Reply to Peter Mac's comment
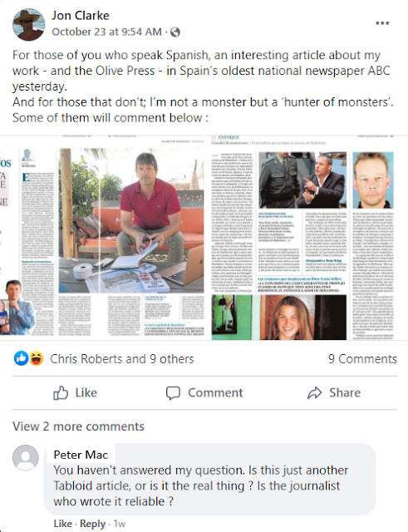The height and width of the screenshot is (532, 408). pyautogui.click(x=92, y=524)
